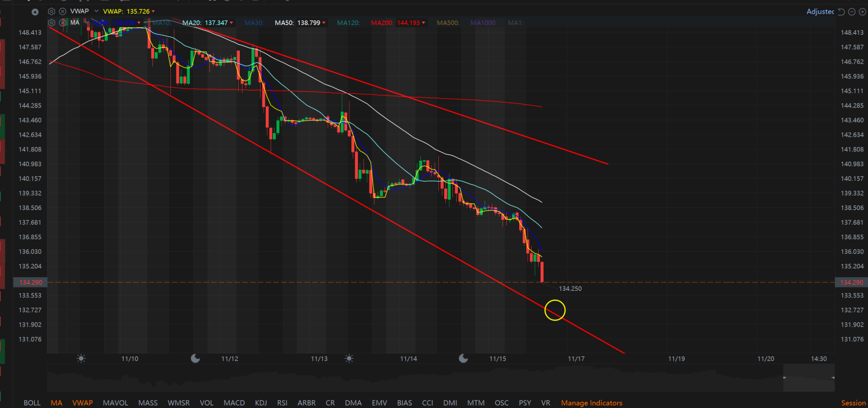This screenshot has width=868, height=408.
Task: Click the MA120 legend label
Action: pyautogui.click(x=348, y=23)
